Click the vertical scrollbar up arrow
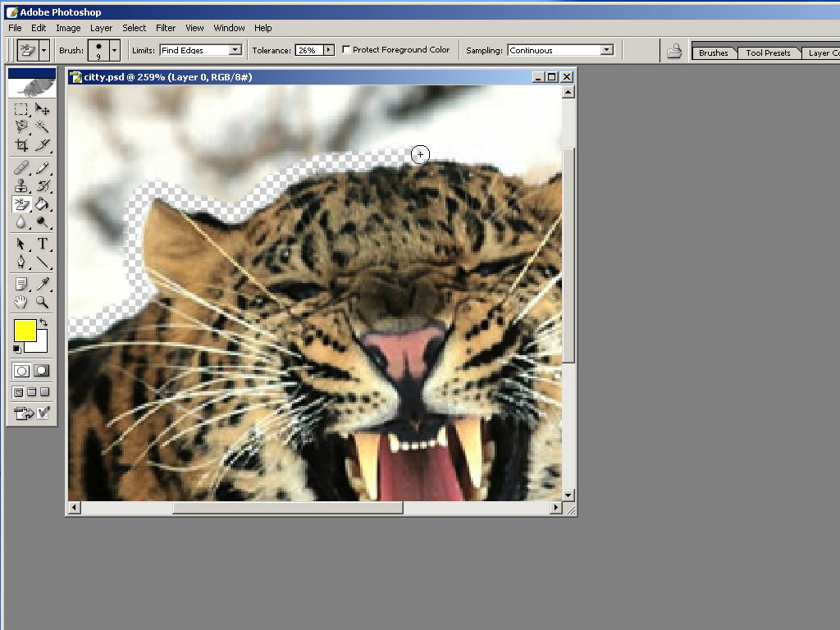 568,92
